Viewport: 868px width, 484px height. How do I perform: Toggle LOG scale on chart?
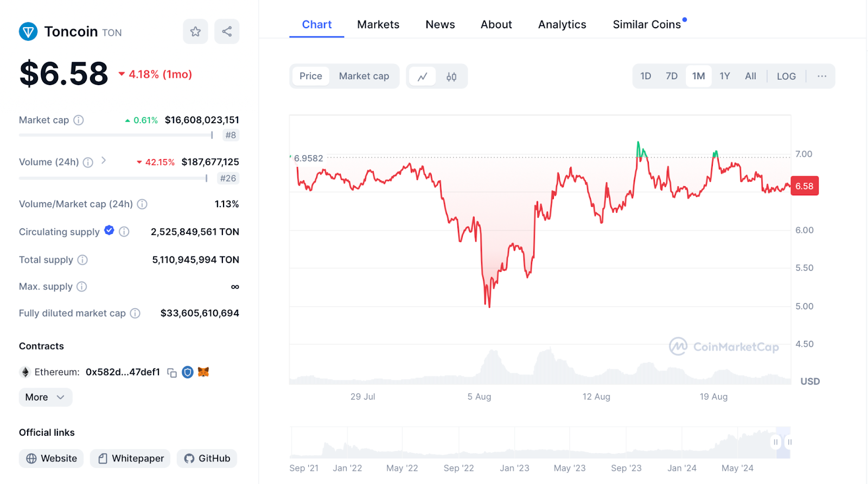pos(786,77)
